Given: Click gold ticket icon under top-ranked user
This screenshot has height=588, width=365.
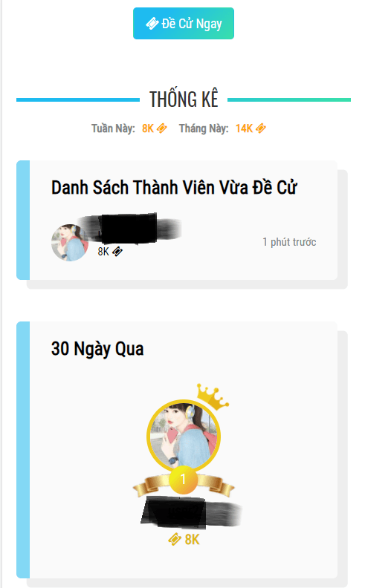Looking at the screenshot, I should [175, 539].
